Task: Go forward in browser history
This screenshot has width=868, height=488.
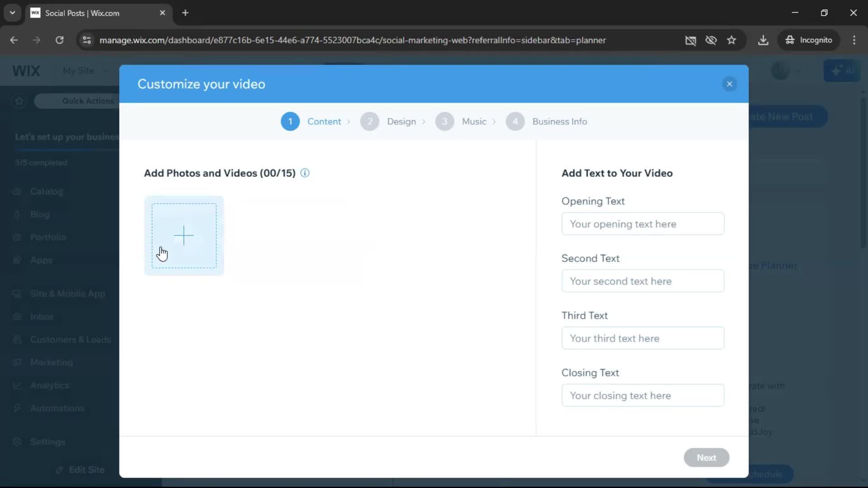Action: point(37,40)
